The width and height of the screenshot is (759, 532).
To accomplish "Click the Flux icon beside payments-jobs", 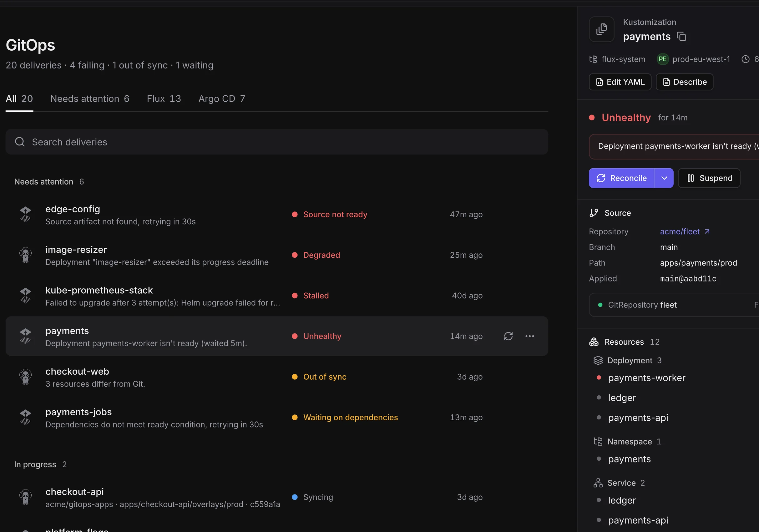I will 25,417.
